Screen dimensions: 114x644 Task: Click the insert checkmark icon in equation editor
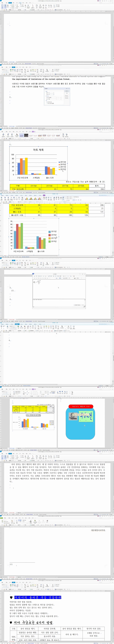tap(74, 276)
